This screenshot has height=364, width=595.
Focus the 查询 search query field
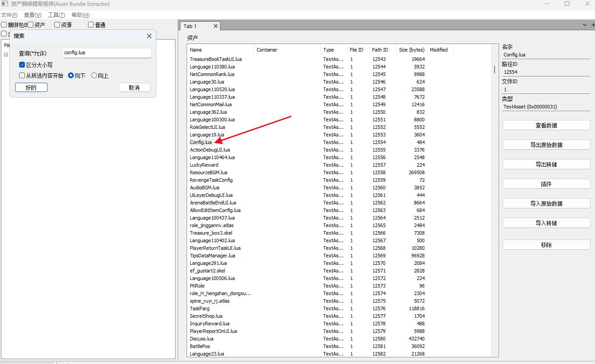pos(107,53)
